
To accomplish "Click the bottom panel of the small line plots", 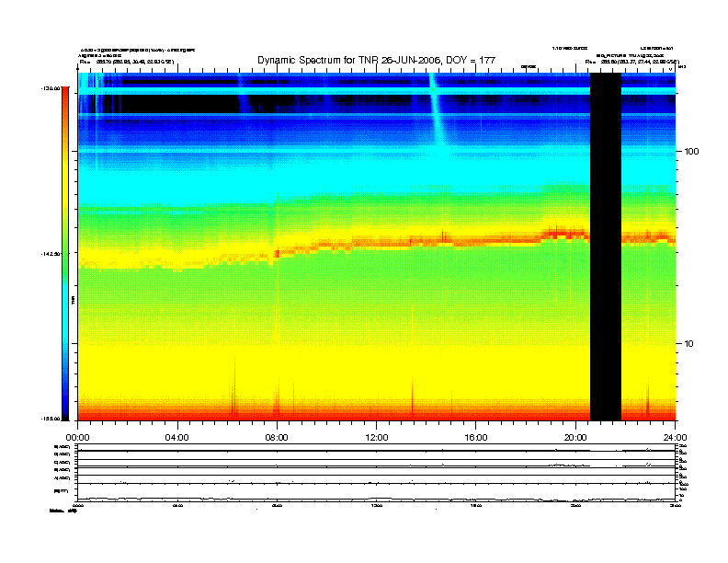I will (377, 492).
